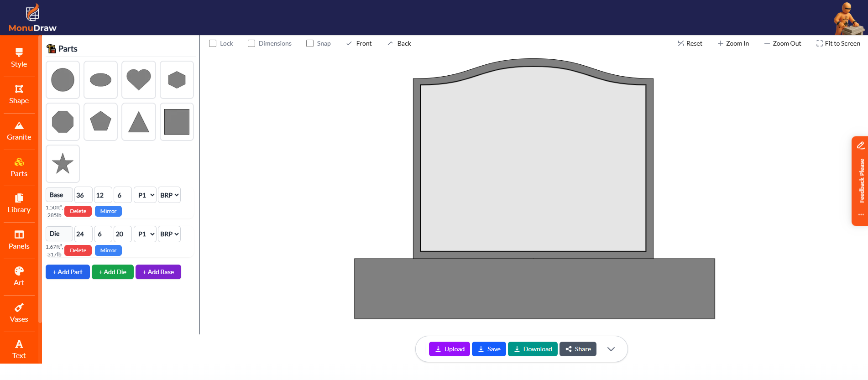Viewport: 868px width, 380px height.
Task: Add the star shape part
Action: tap(63, 164)
